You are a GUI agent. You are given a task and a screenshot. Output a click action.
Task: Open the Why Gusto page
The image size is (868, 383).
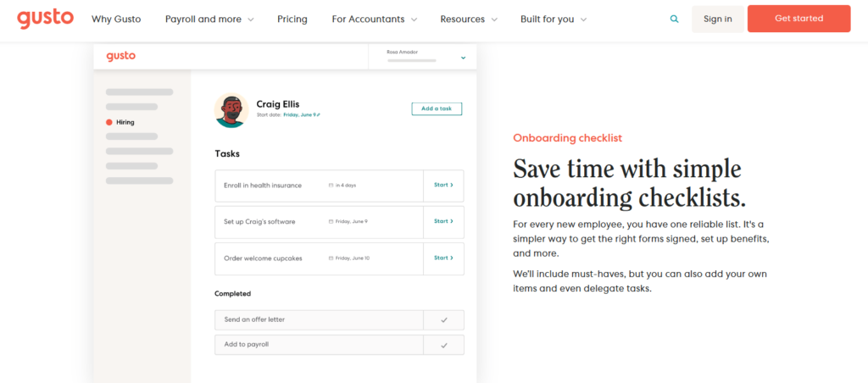click(x=116, y=19)
